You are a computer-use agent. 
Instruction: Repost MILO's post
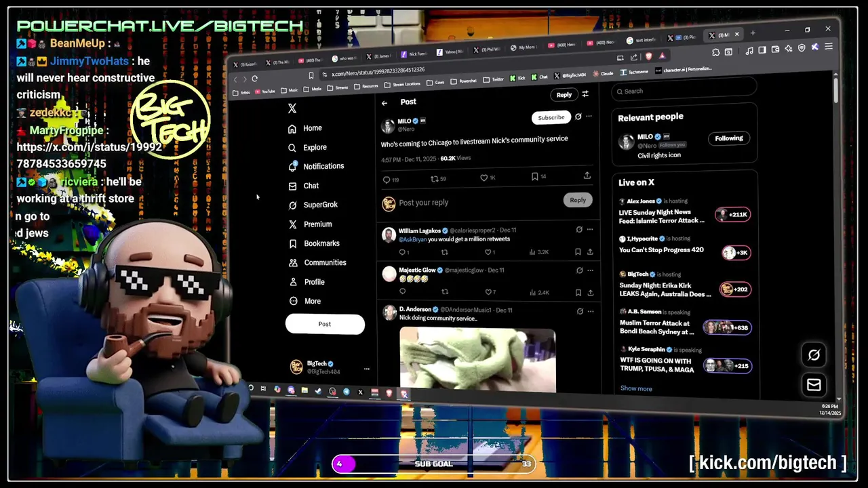(x=435, y=179)
